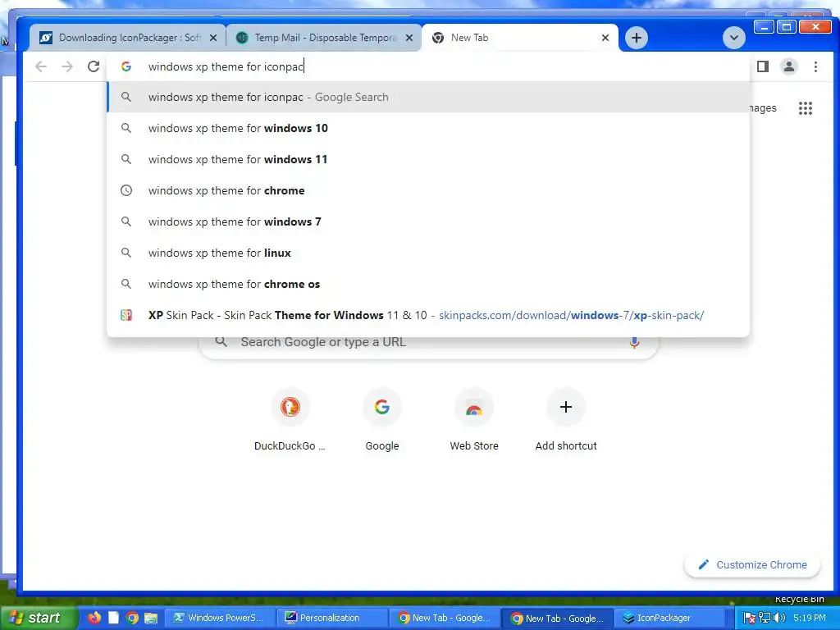Click the 5:19 PM clock
Image resolution: width=840 pixels, height=630 pixels.
(810, 618)
